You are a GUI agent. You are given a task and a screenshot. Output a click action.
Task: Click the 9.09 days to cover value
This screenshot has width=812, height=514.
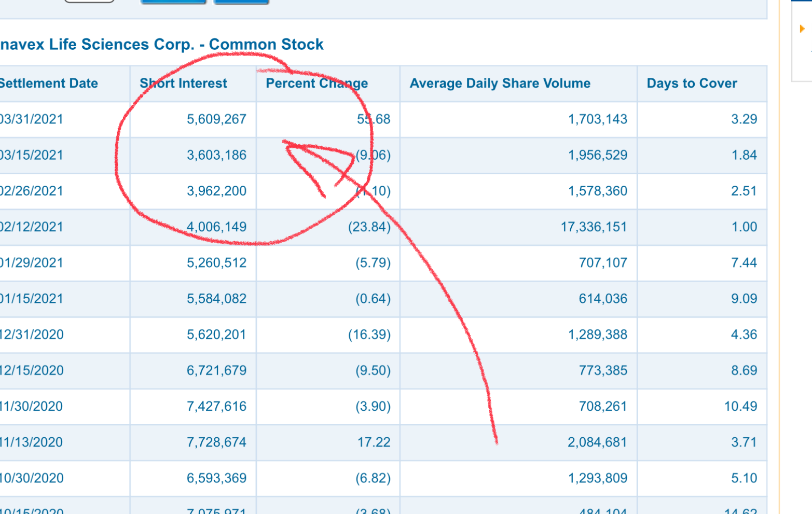744,299
